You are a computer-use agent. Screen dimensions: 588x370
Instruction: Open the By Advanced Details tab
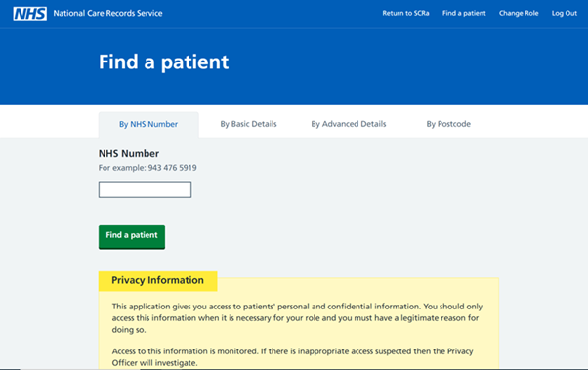349,124
